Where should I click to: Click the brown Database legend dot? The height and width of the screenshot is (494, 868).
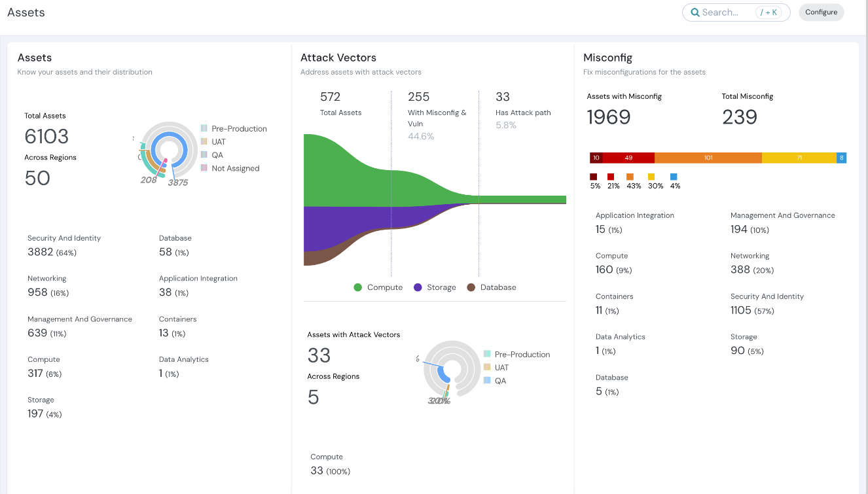471,287
